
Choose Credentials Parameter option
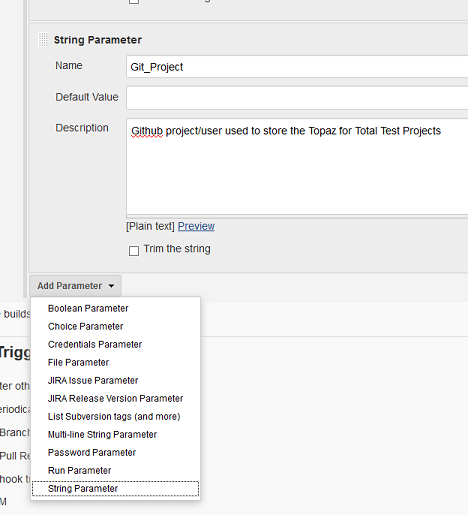pos(95,344)
